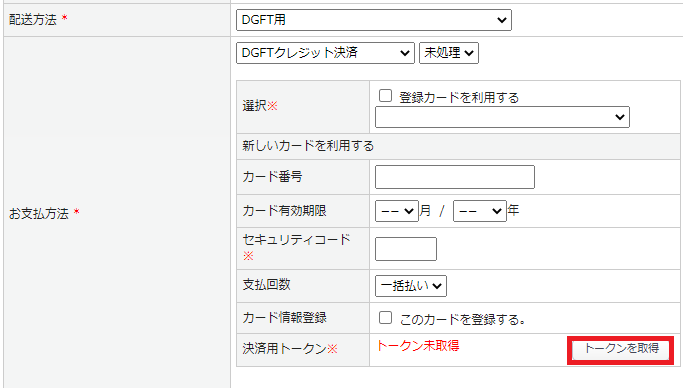683x388 pixels.
Task: Click the トークンを取得 button
Action: (x=621, y=350)
